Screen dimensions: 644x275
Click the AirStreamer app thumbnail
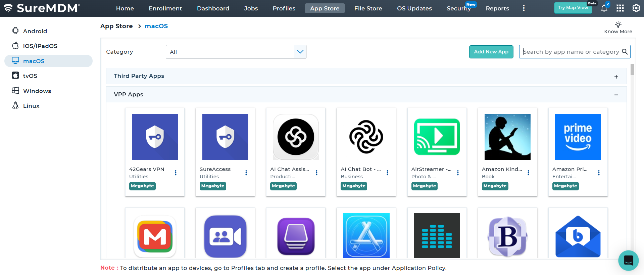coord(437,137)
